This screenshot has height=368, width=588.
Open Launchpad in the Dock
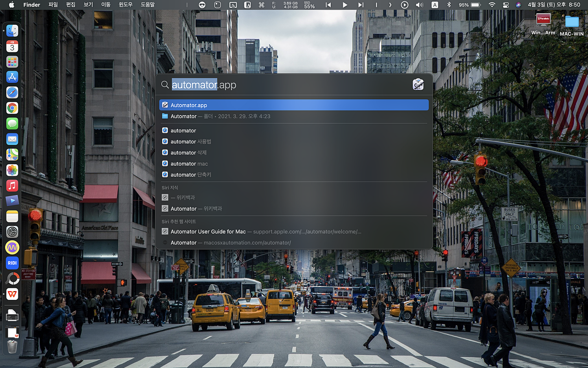click(12, 62)
